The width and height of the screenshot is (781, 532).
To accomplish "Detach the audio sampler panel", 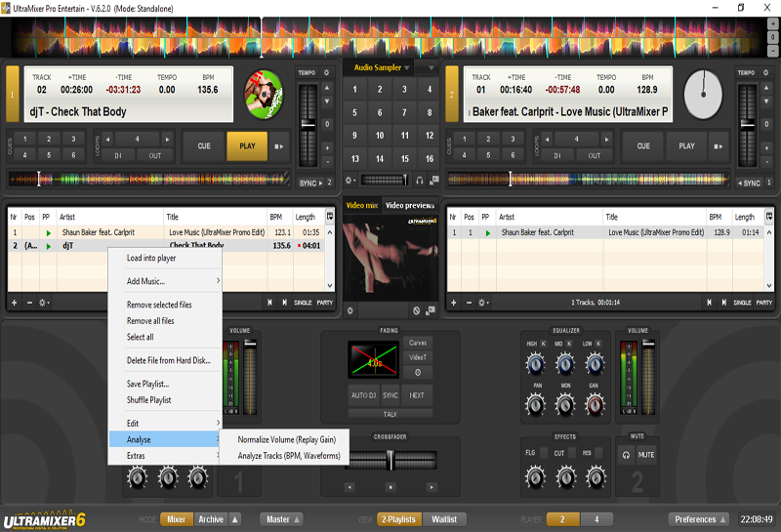I will tap(434, 180).
